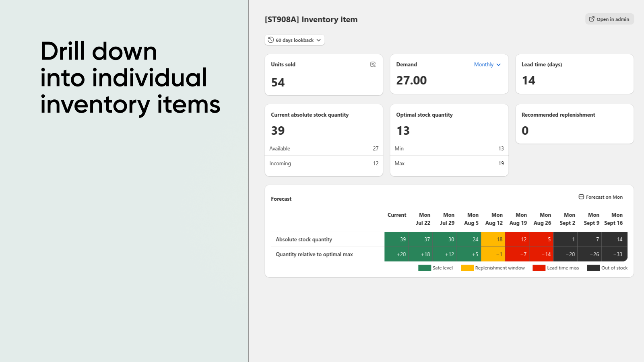Select the Demand value 27.00
The height and width of the screenshot is (362, 644).
pos(411,80)
